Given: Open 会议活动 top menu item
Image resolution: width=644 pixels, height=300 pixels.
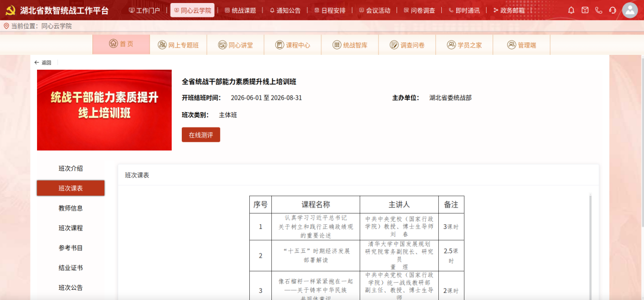Looking at the screenshot, I should [x=374, y=10].
